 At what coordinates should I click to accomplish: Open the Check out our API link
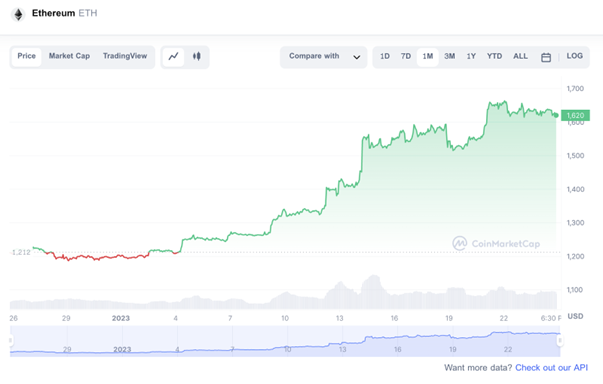click(551, 368)
